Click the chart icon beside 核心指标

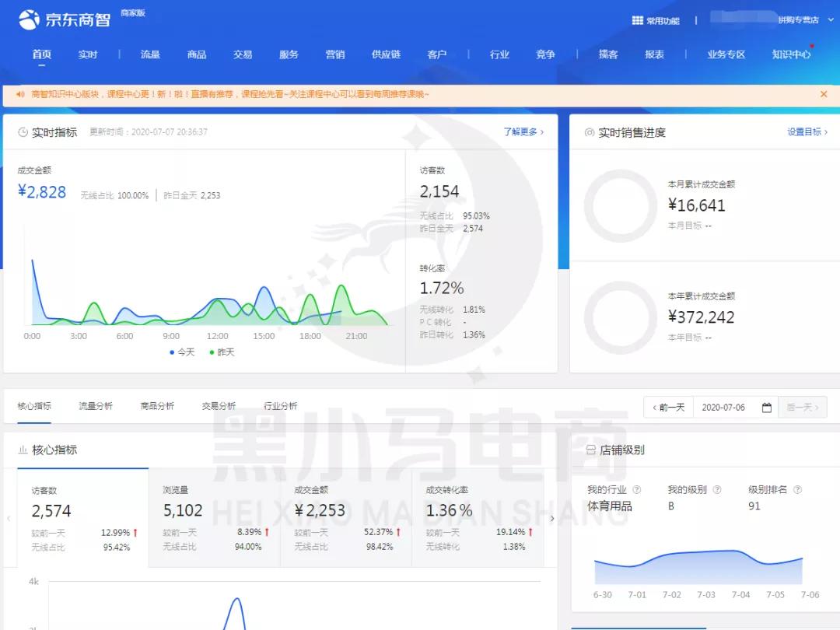(x=24, y=450)
